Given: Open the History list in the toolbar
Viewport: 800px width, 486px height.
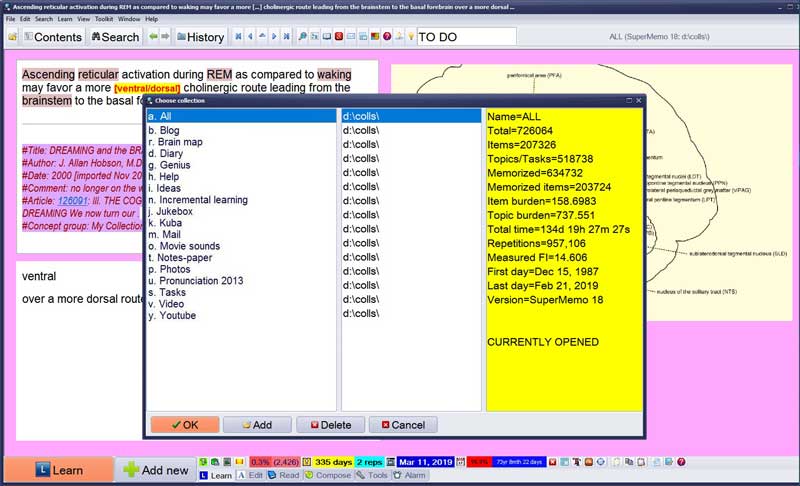Looking at the screenshot, I should tap(200, 37).
